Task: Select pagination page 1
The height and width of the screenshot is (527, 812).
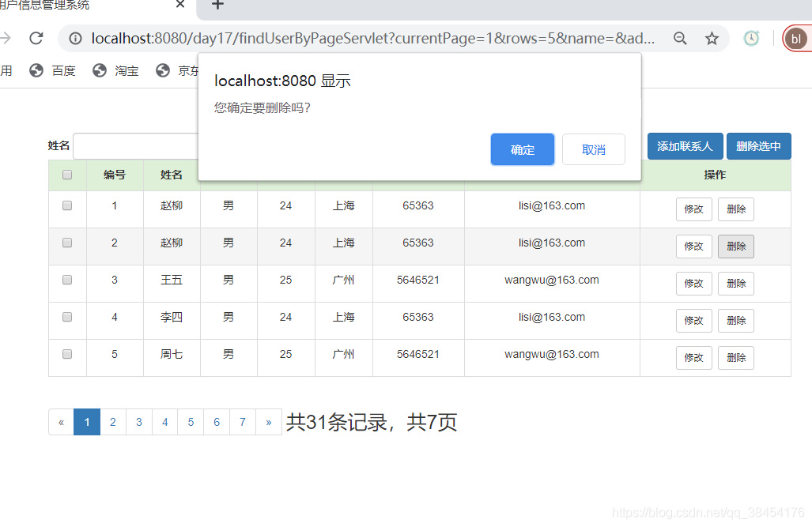Action: tap(87, 422)
